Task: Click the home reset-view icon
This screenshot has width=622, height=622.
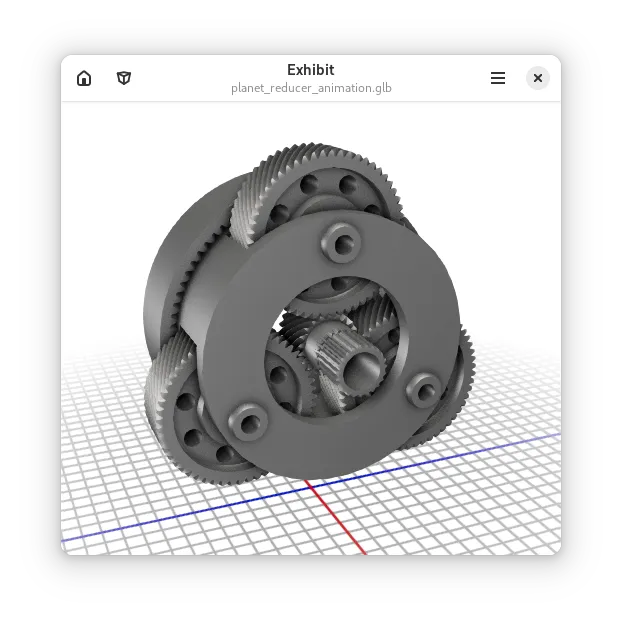Action: [x=84, y=78]
